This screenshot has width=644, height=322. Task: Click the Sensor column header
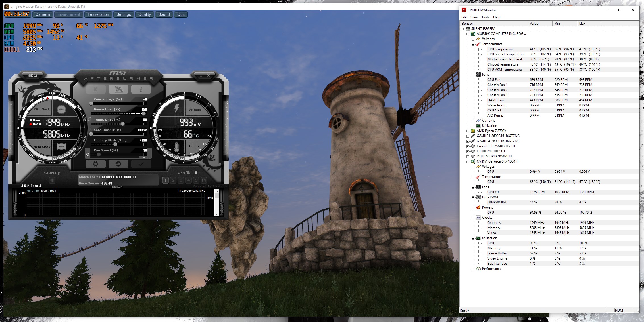click(x=494, y=23)
